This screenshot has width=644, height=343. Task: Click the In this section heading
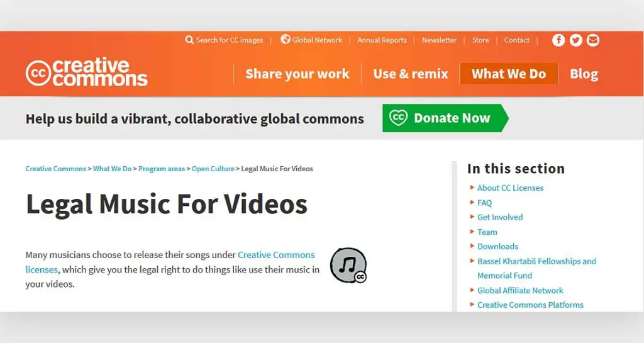516,169
